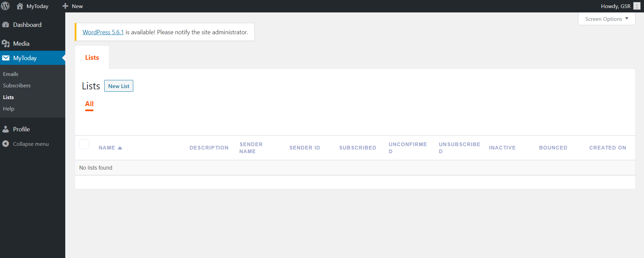Open the Subscribers submenu item

17,86
